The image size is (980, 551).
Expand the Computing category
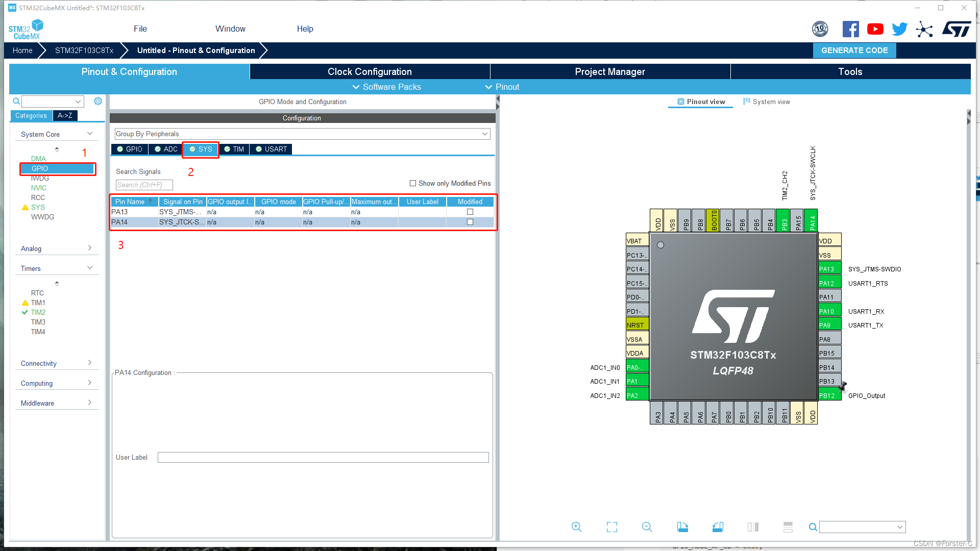(90, 383)
